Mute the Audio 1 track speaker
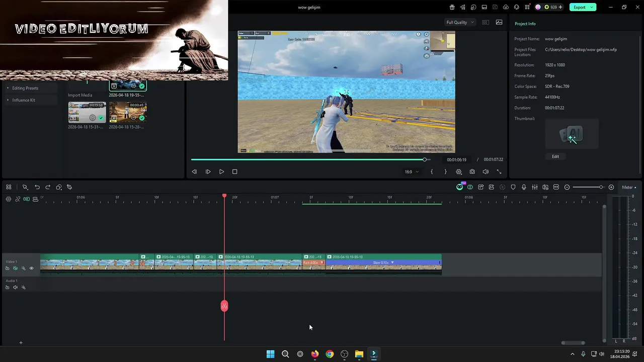 [x=15, y=288]
